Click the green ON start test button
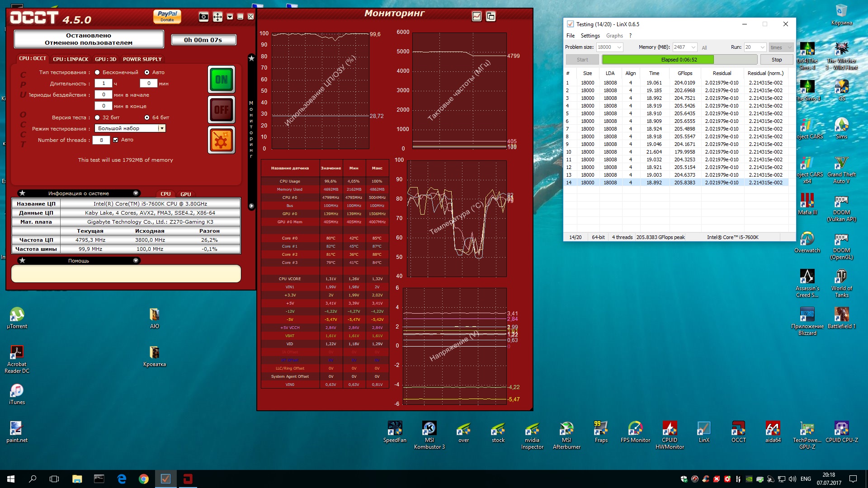Screen dimensions: 868x488 point(222,80)
